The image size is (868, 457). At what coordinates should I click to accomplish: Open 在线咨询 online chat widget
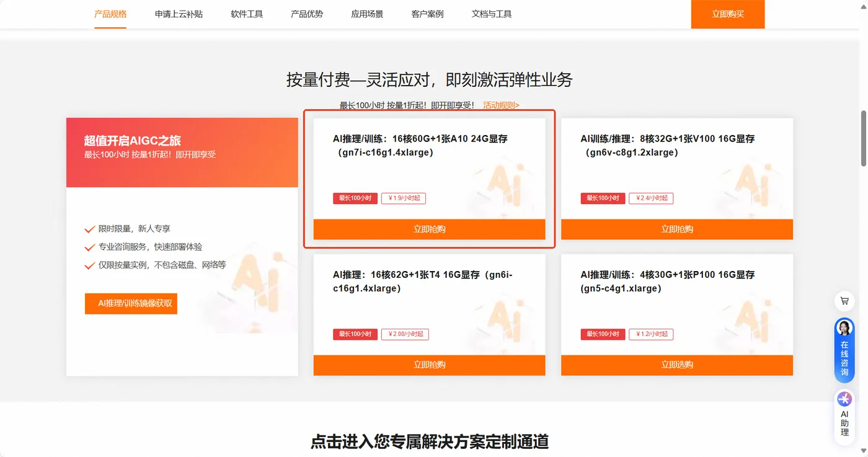pyautogui.click(x=844, y=350)
